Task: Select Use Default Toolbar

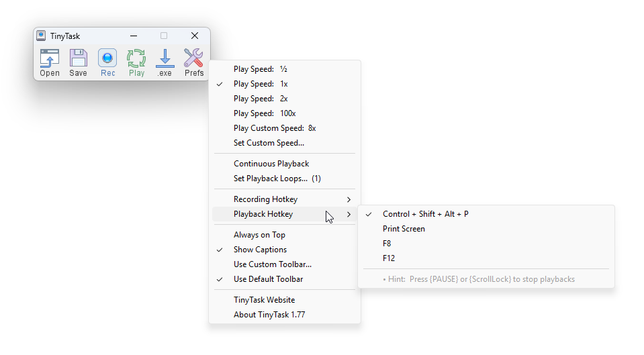Action: coord(285,279)
